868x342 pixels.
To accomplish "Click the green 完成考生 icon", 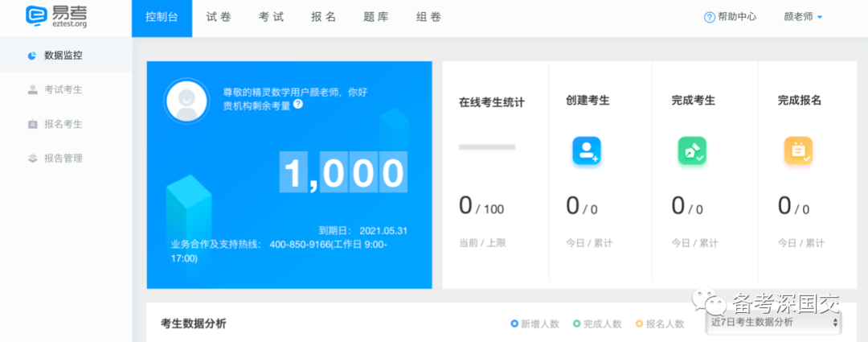I will pos(691,150).
